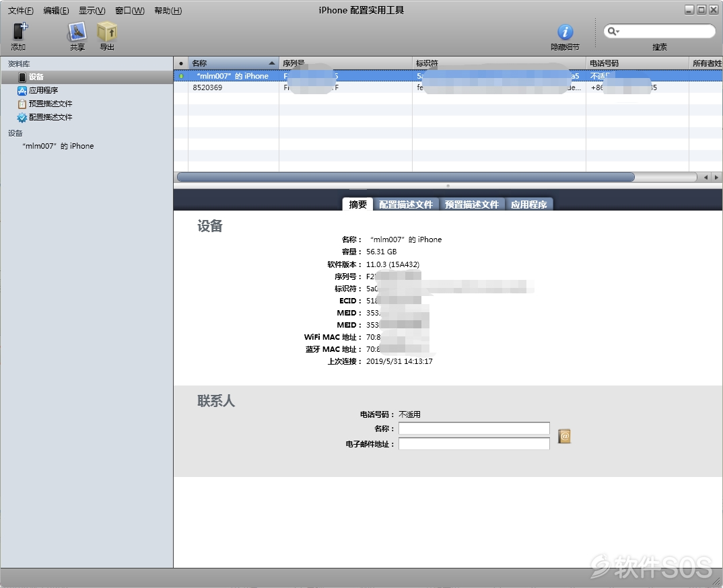Click the 导出 (Export) toolbar icon
723x588 pixels.
107,32
